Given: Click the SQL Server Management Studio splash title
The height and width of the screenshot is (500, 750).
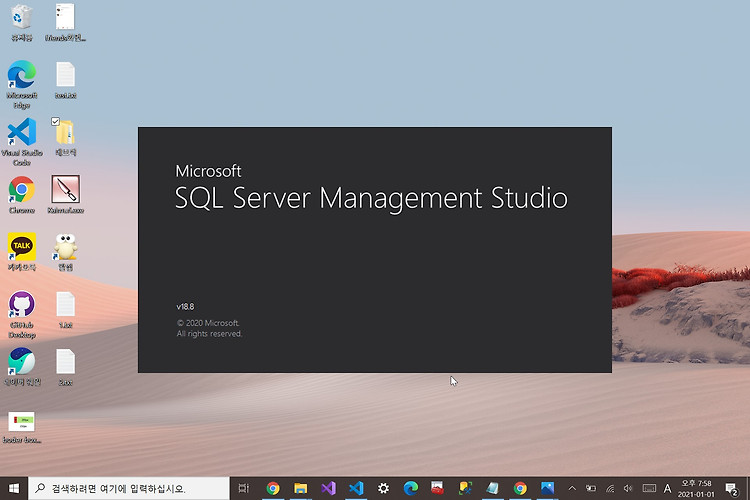Looking at the screenshot, I should tap(371, 198).
